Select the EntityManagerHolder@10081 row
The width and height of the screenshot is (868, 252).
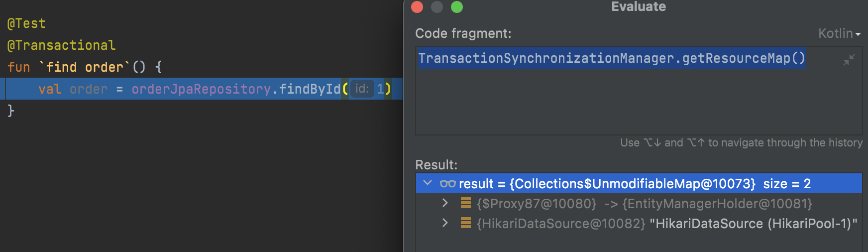[639, 203]
